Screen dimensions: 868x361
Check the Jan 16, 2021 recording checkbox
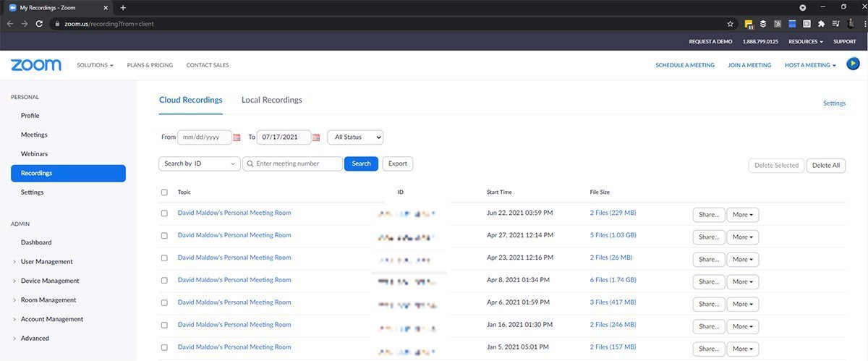(x=164, y=326)
